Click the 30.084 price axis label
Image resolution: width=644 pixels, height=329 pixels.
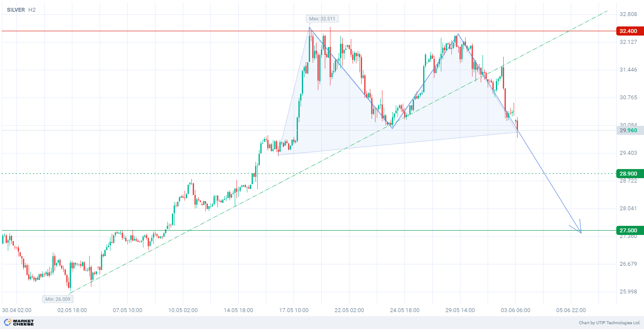click(x=628, y=125)
